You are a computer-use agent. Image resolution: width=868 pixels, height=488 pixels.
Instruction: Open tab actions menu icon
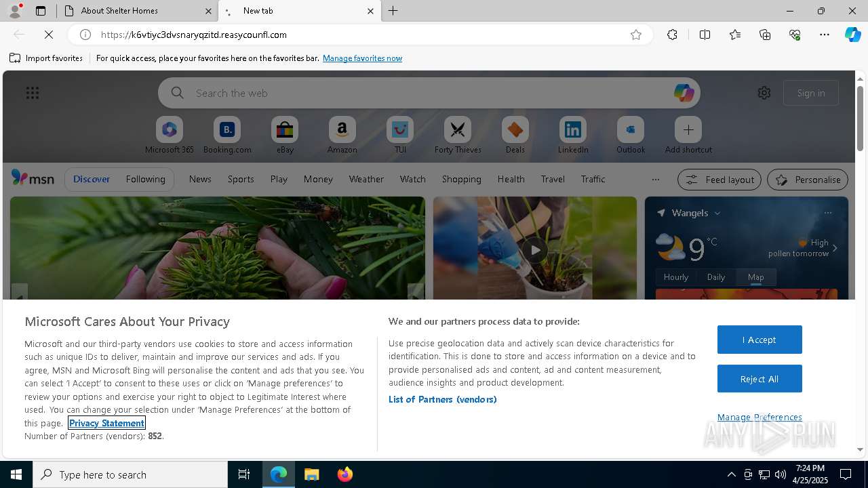click(x=41, y=10)
